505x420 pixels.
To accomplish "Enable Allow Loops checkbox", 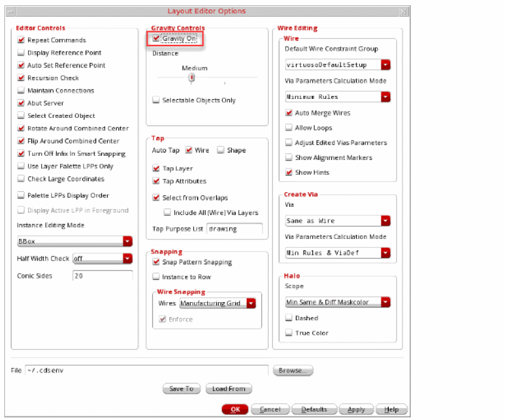I will tap(289, 128).
